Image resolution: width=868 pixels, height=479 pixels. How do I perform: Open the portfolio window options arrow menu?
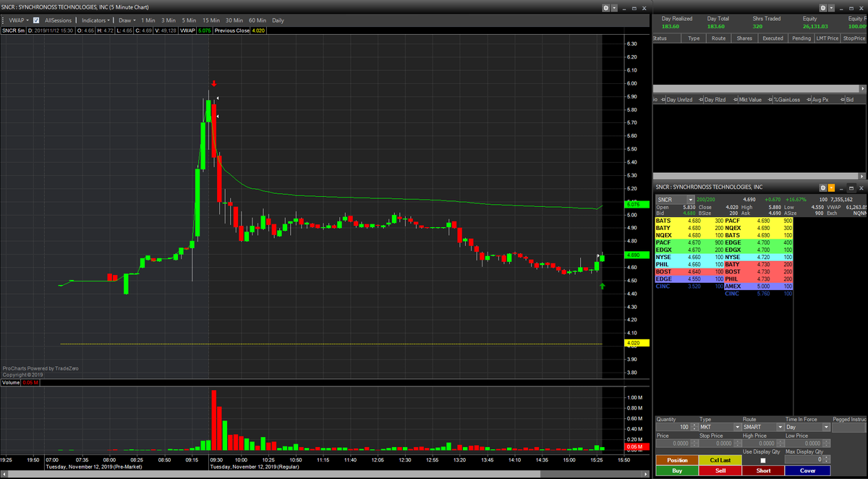830,7
